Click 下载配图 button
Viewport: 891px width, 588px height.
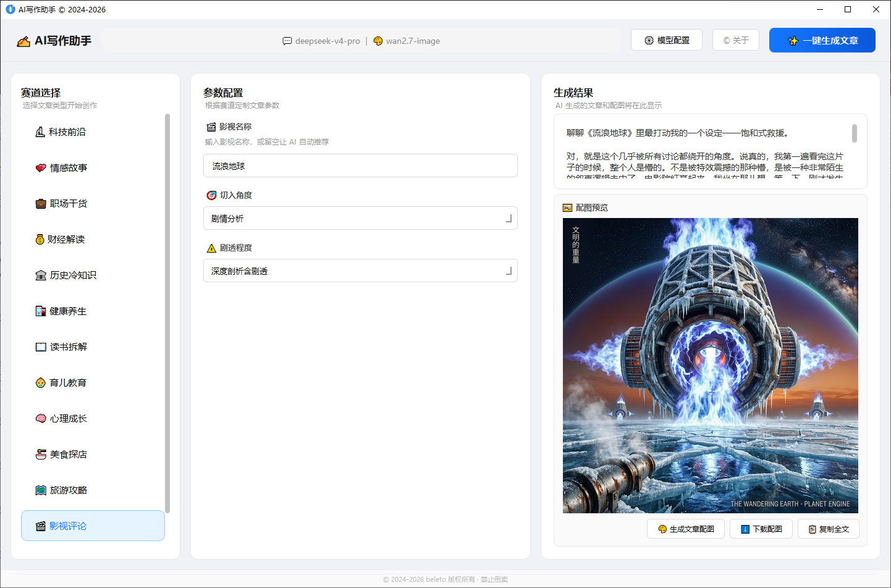pos(761,529)
